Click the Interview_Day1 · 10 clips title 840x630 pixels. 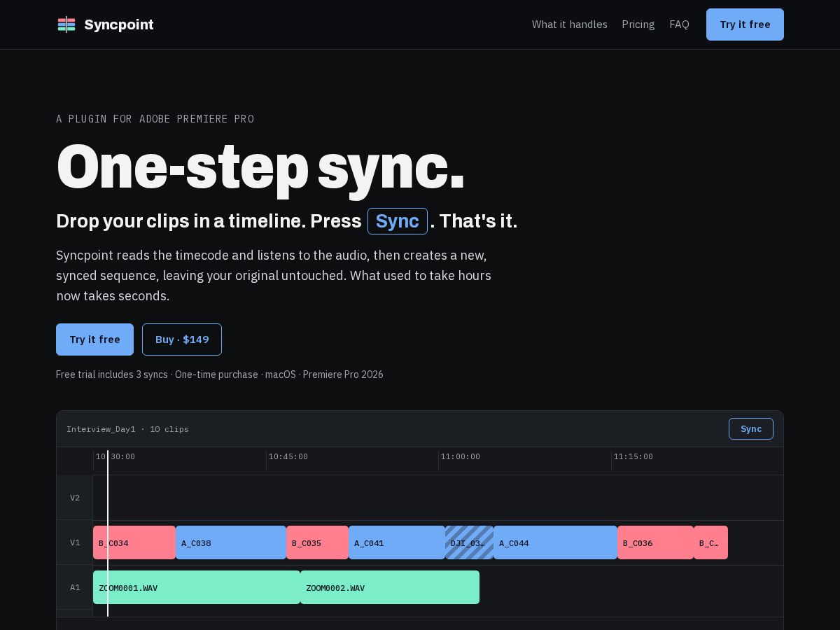[127, 429]
